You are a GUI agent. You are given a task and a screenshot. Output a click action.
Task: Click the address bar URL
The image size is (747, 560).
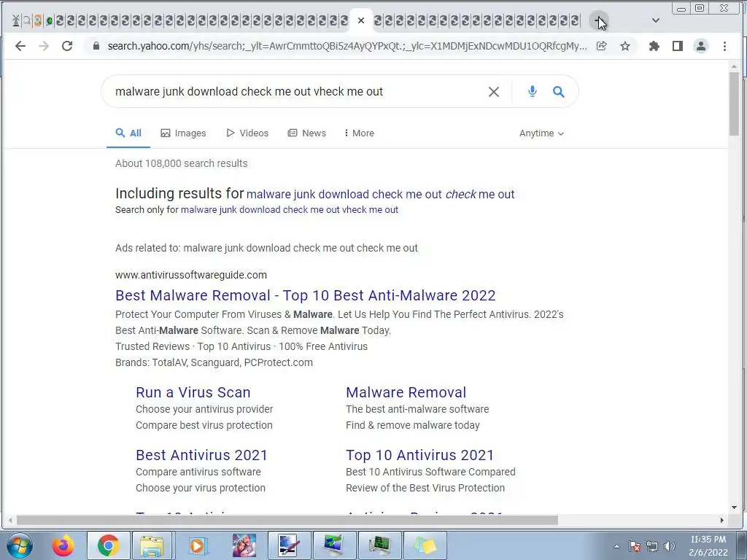point(347,46)
